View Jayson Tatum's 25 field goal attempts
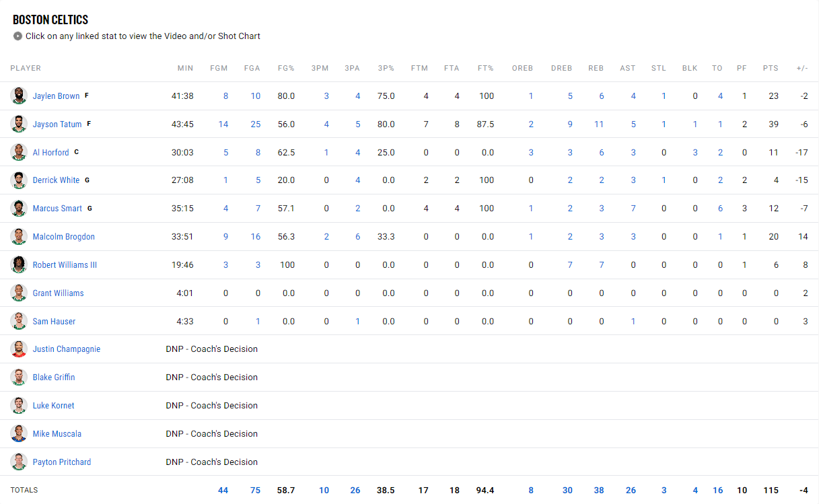This screenshot has width=819, height=504. [x=255, y=124]
